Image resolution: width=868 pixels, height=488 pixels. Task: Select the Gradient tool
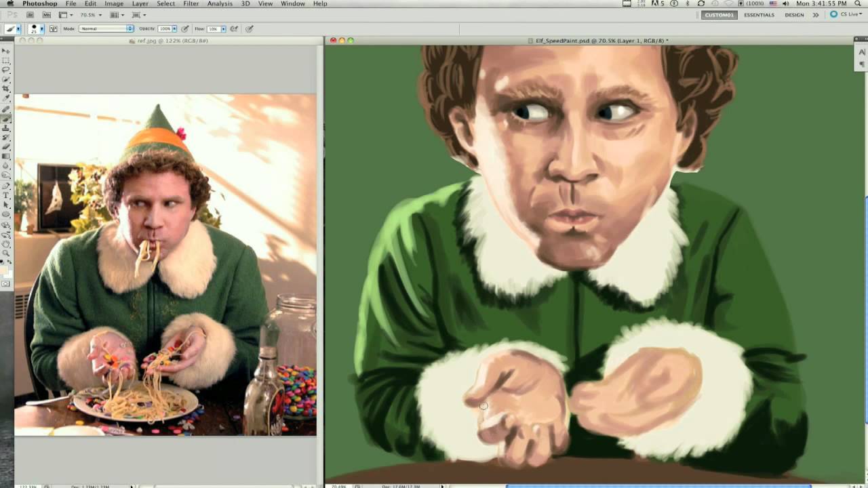(x=6, y=156)
